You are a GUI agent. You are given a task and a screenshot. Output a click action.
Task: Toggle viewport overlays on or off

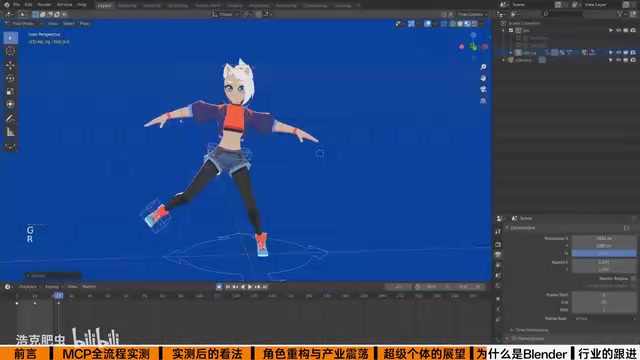tap(428, 24)
